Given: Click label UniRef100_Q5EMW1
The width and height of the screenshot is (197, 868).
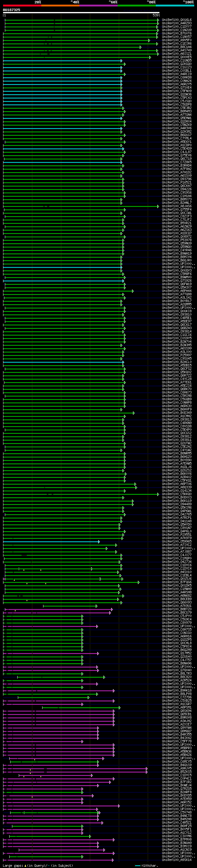Looking at the screenshot, I should pos(177,118).
